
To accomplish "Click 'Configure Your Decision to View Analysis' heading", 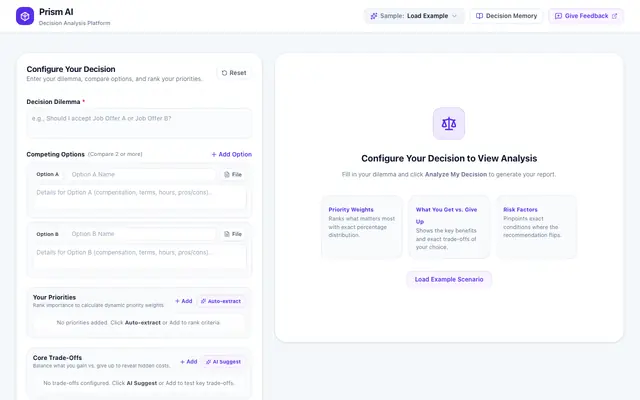I will click(449, 158).
